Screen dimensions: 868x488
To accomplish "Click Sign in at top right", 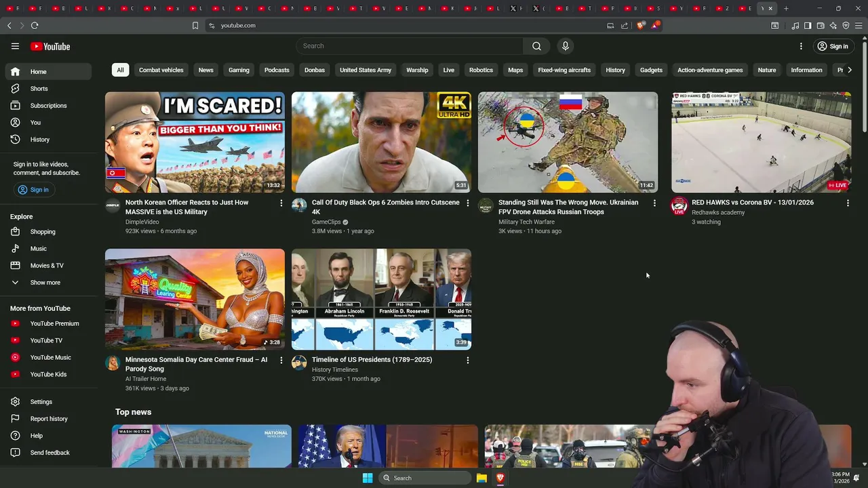I will click(x=833, y=46).
